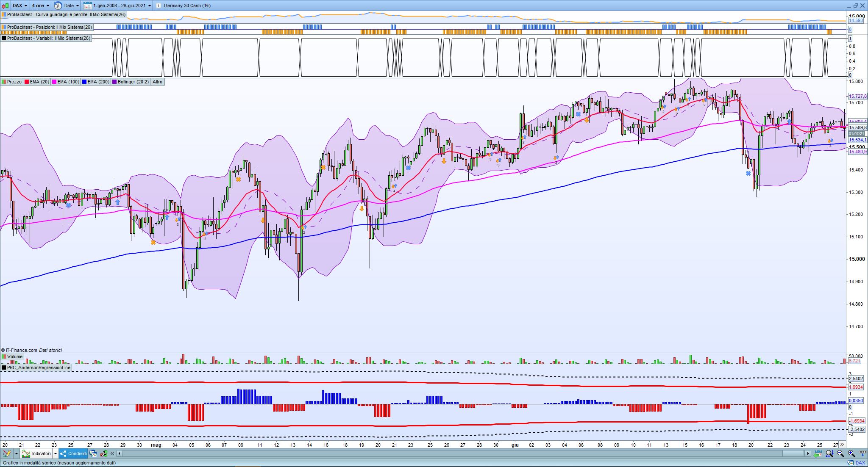The image size is (868, 467).
Task: Select the Bollinger (20 2) legend label
Action: click(x=133, y=82)
